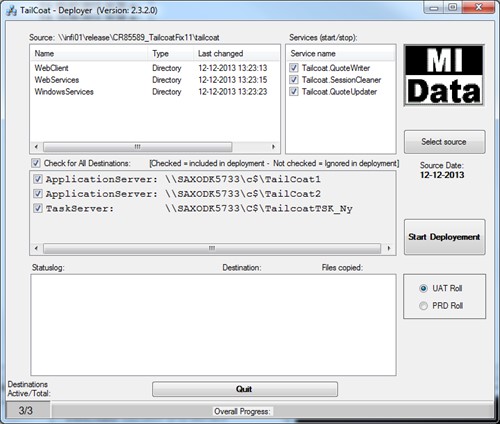Uncheck Check for All Destinations
This screenshot has width=500, height=424.
pyautogui.click(x=36, y=163)
